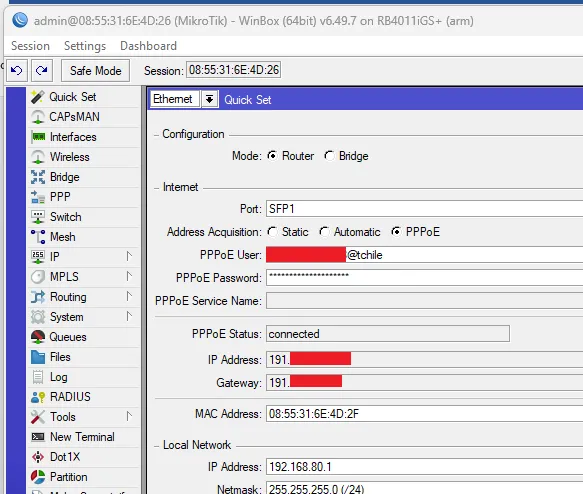Toggle the Safe Mode button
This screenshot has height=494, width=583.
(x=96, y=70)
